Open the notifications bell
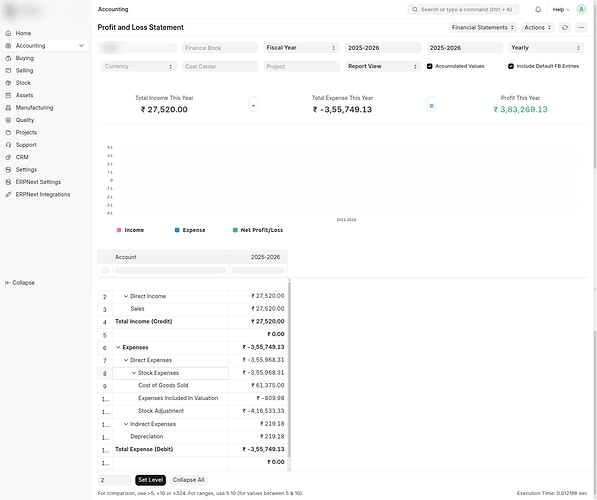This screenshot has height=500, width=597. tap(538, 9)
